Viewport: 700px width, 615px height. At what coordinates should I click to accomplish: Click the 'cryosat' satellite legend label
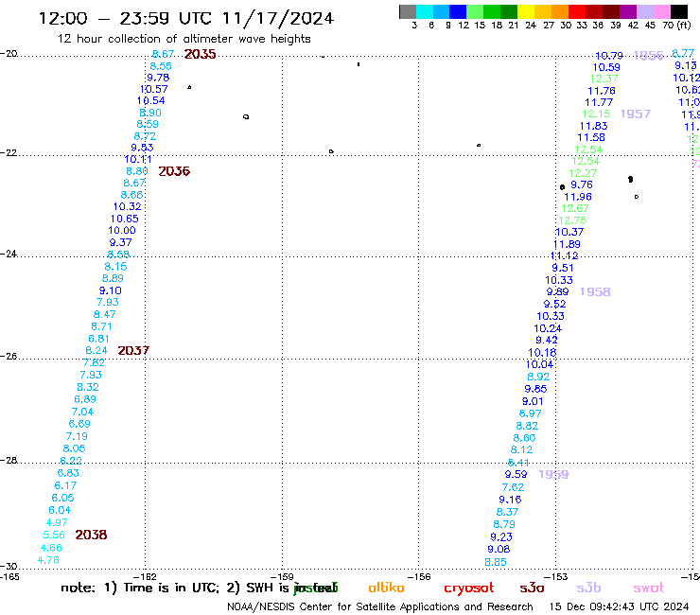469,589
